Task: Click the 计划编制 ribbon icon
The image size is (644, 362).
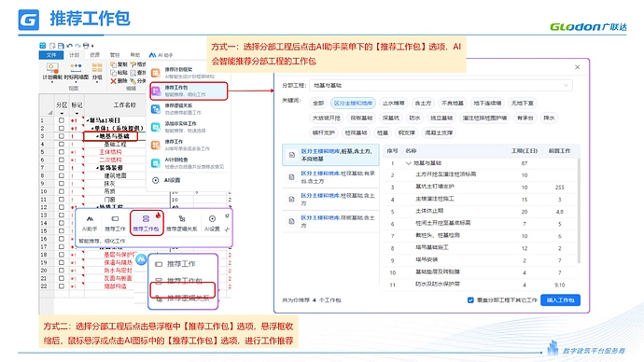Action: pos(52,68)
